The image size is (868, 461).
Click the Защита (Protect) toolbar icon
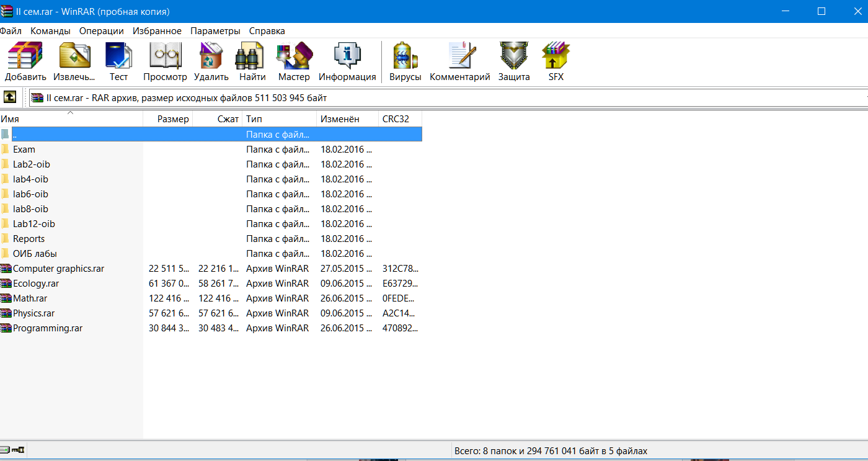coord(514,56)
